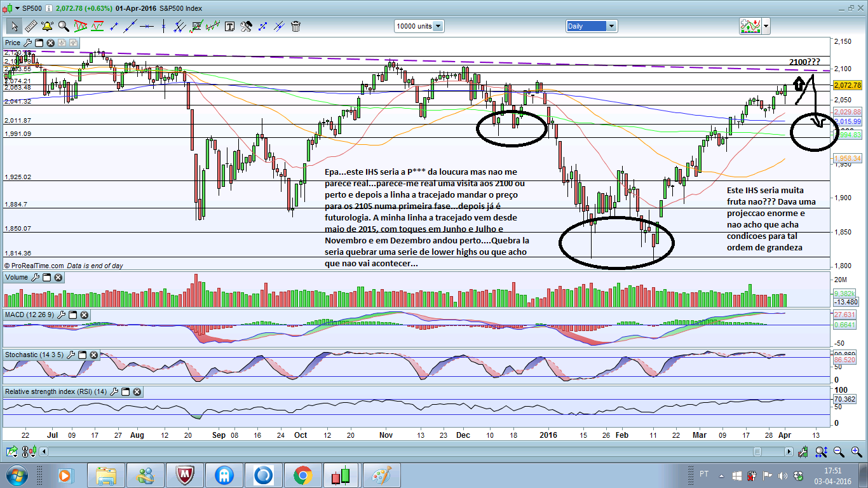Click the scrollbar left arrow

tap(43, 452)
